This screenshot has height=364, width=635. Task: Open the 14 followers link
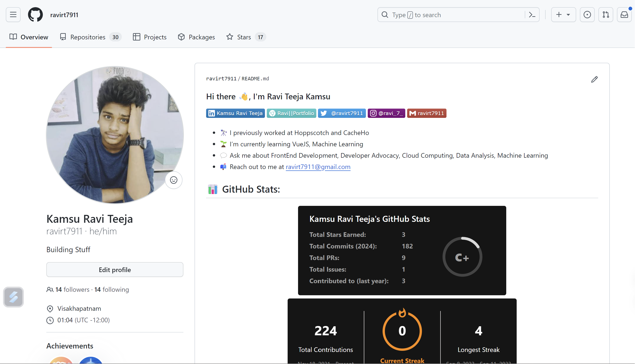click(x=72, y=289)
